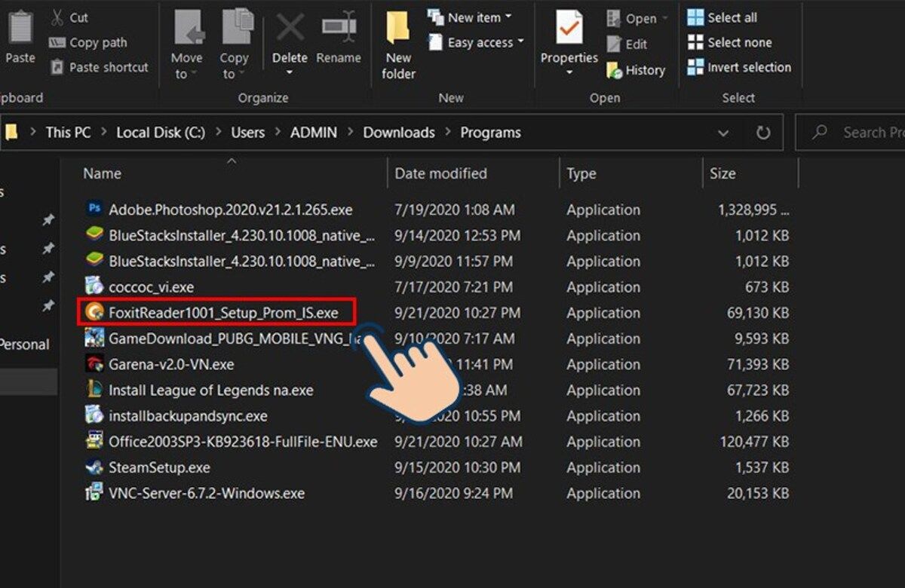Click Downloads in the breadcrumb path
This screenshot has width=905, height=588.
(399, 133)
